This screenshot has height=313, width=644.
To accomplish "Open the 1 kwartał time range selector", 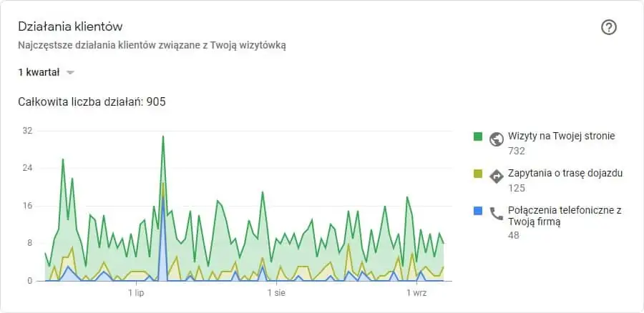I will (x=46, y=73).
